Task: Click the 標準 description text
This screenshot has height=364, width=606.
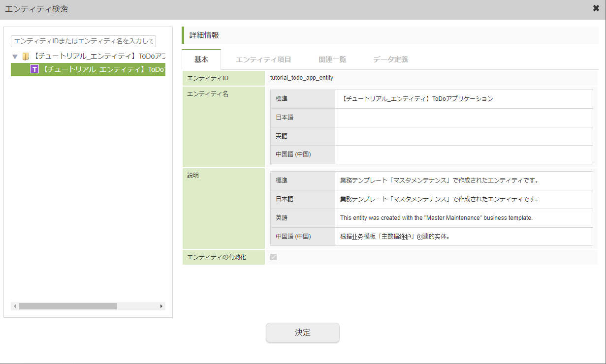Action: click(x=439, y=181)
